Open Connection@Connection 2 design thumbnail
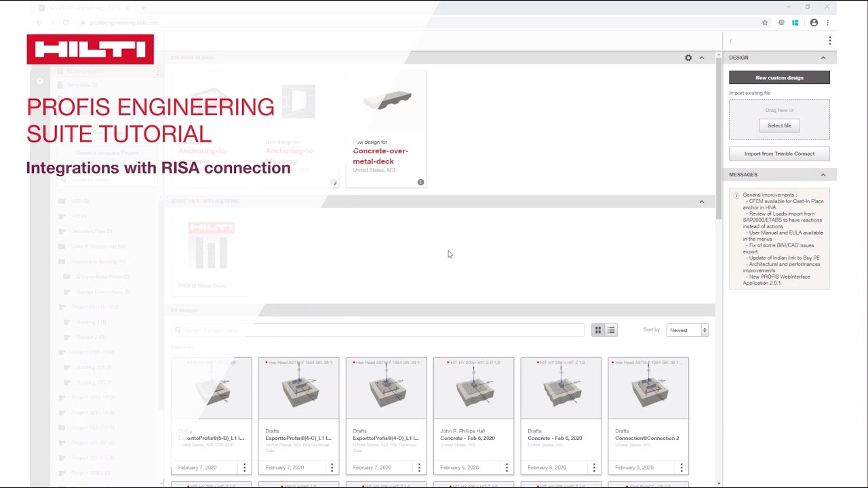Screen dimensions: 868x488 648,388
